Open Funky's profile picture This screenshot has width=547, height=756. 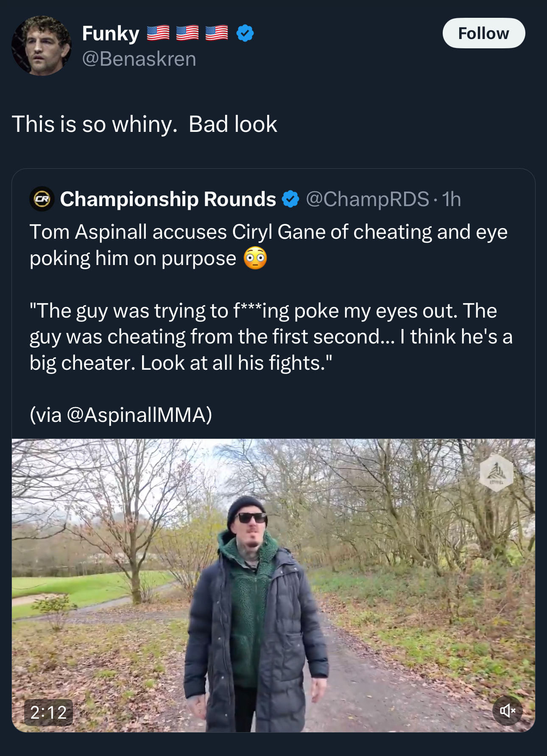42,46
